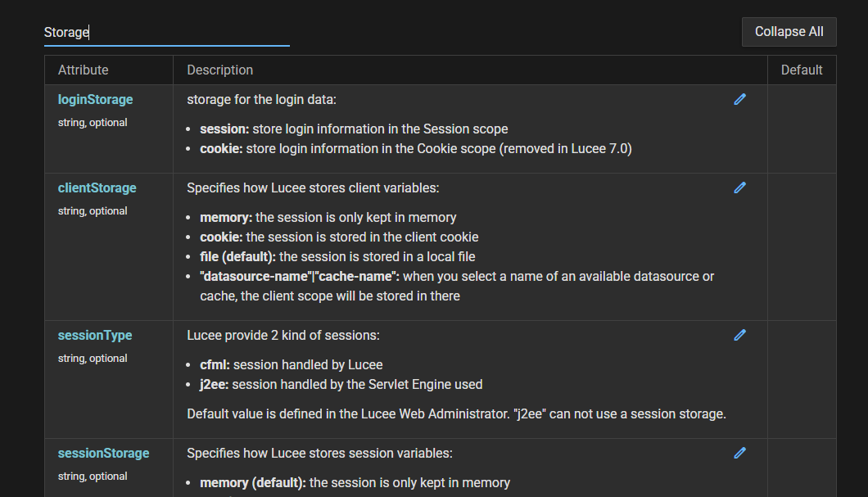
Task: Click the "cfml:" bullet in sessionType
Action: [x=215, y=365]
